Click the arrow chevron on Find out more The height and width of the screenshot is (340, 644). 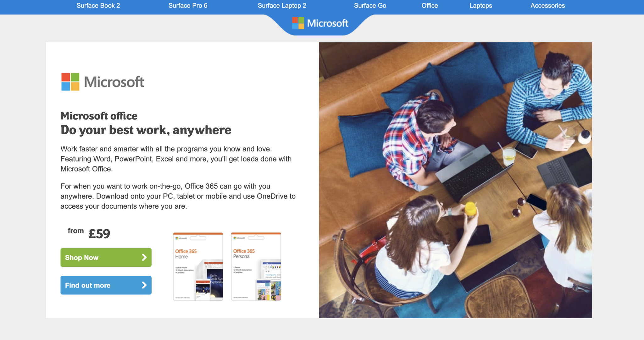pyautogui.click(x=144, y=285)
